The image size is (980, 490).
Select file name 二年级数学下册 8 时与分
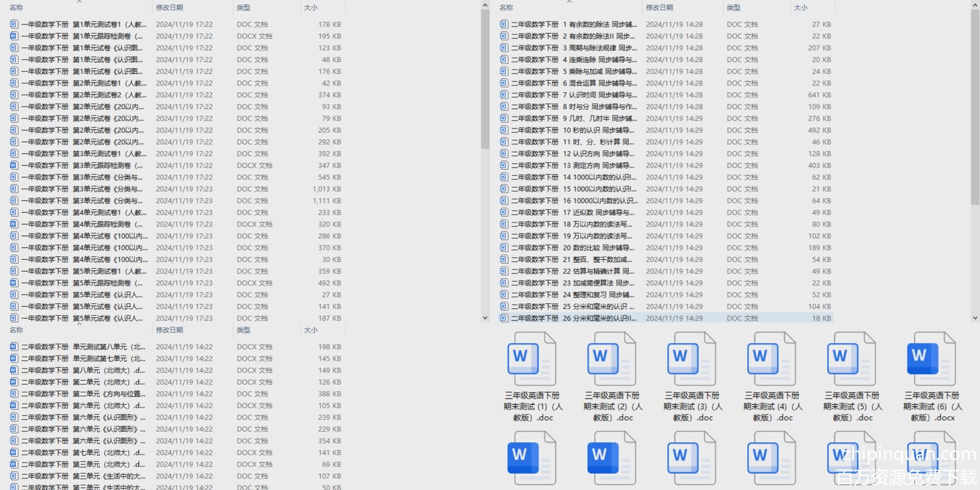(574, 106)
